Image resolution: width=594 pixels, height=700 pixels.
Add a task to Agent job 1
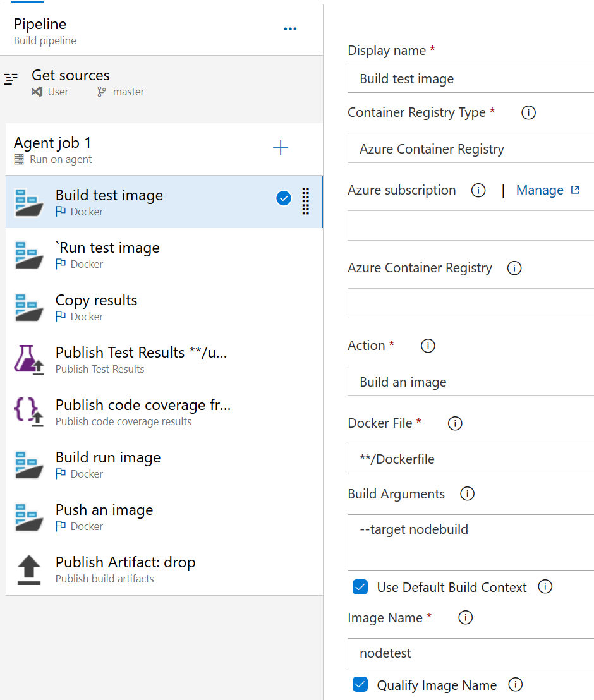click(x=281, y=148)
